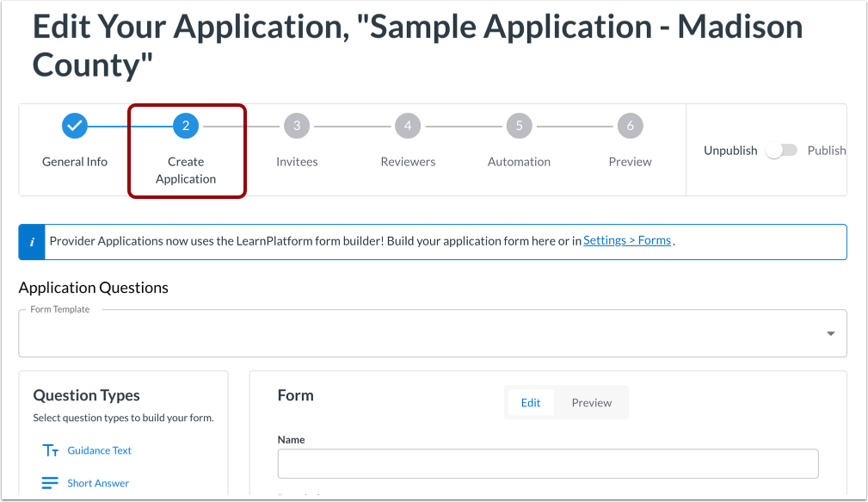Image resolution: width=868 pixels, height=502 pixels.
Task: Click the Unpublish label
Action: pyautogui.click(x=729, y=150)
